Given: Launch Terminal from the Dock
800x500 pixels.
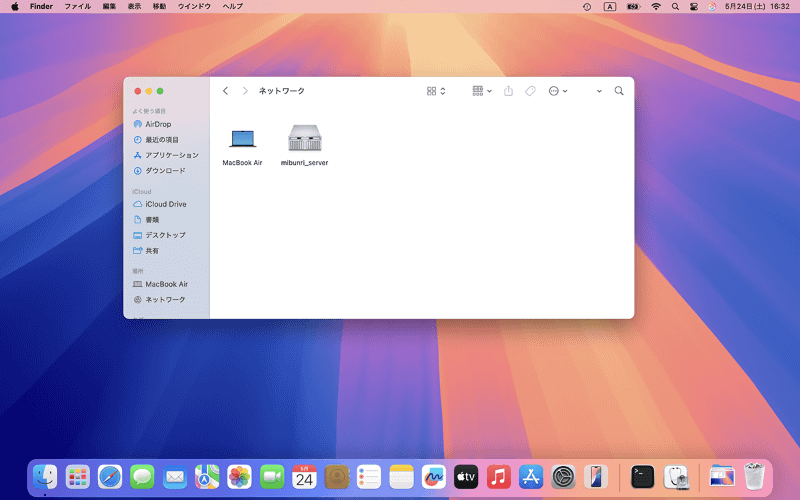Looking at the screenshot, I should (642, 478).
